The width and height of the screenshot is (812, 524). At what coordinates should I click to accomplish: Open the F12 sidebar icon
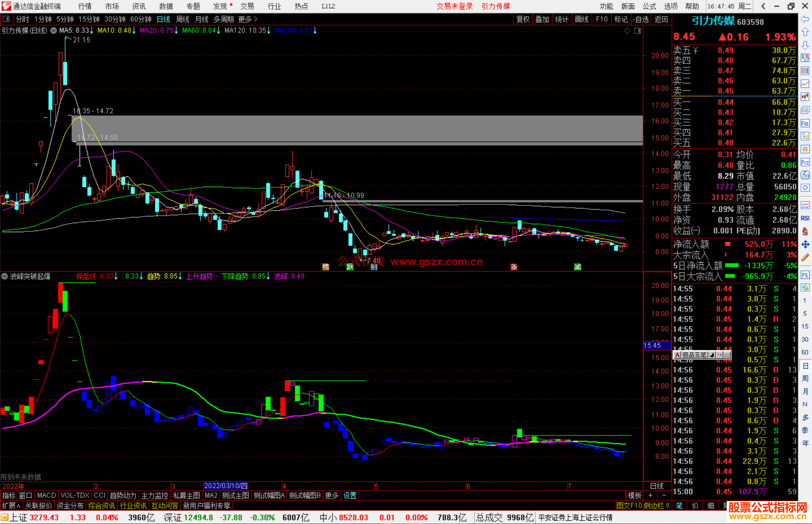(x=805, y=162)
